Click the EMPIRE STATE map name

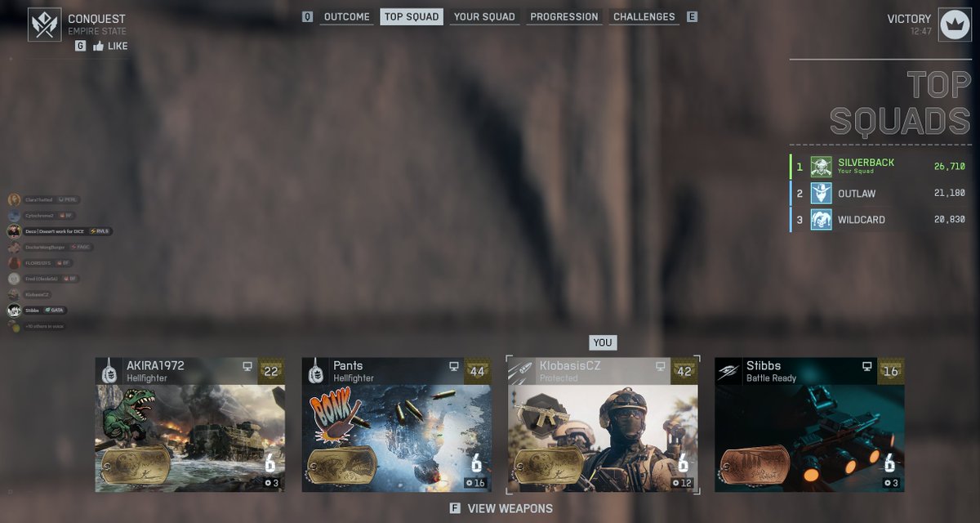pos(96,31)
